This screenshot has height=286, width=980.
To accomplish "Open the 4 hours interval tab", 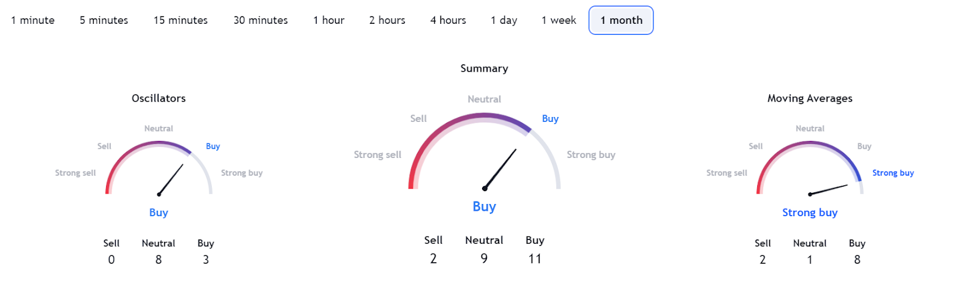I will pos(448,20).
